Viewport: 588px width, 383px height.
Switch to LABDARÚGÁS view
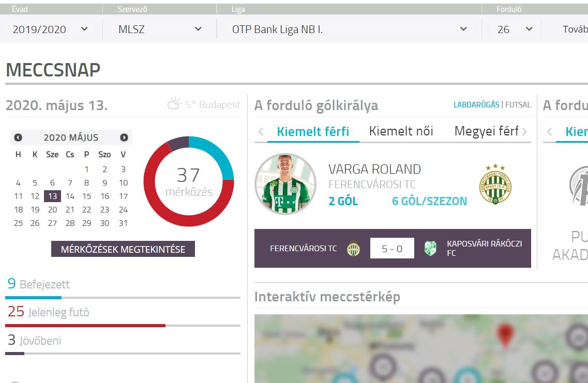tap(476, 104)
